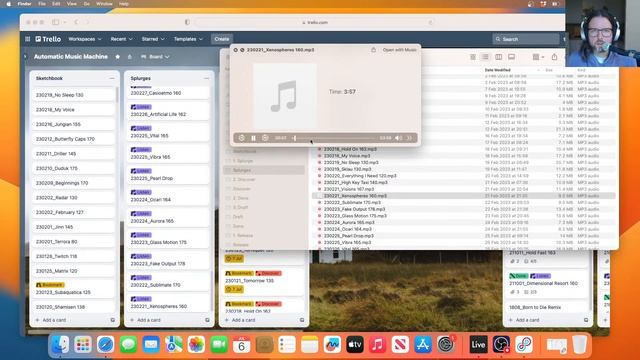Open the Go menu
The height and width of the screenshot is (360, 640).
87,4
